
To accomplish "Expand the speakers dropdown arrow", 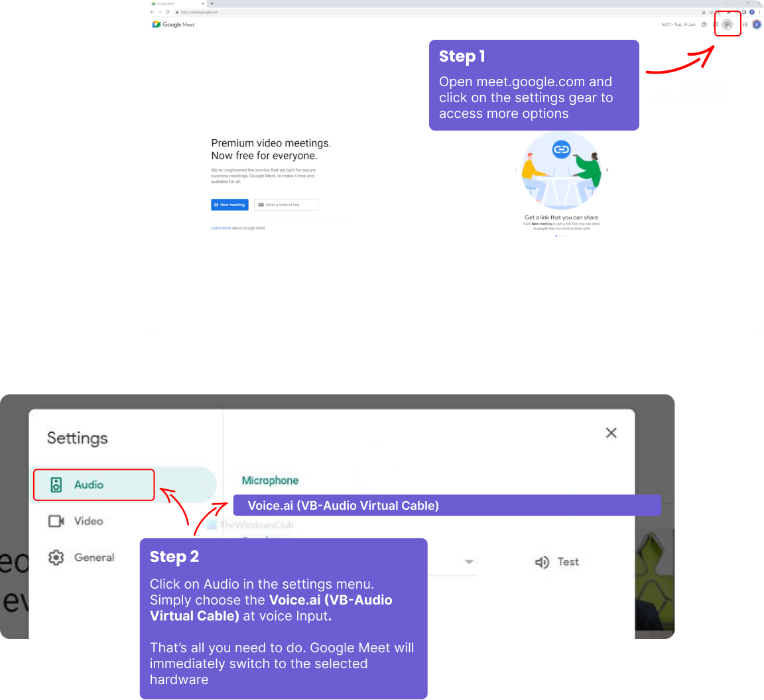I will tap(469, 561).
